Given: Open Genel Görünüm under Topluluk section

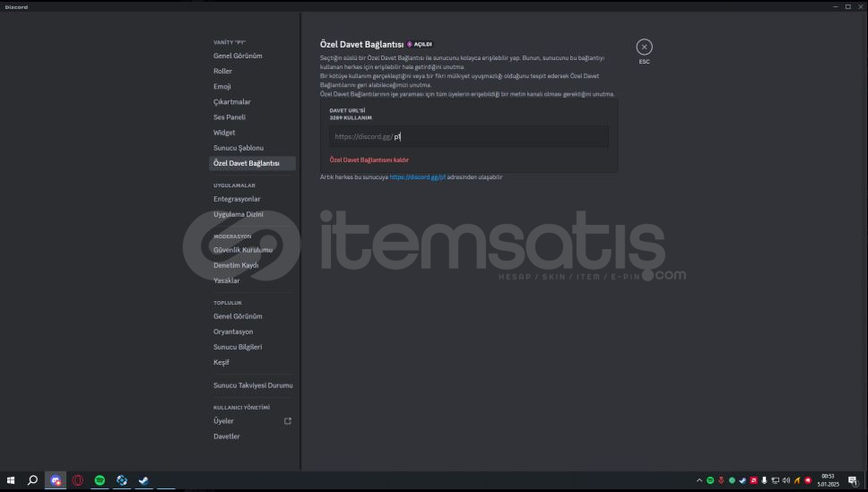Looking at the screenshot, I should pos(238,316).
